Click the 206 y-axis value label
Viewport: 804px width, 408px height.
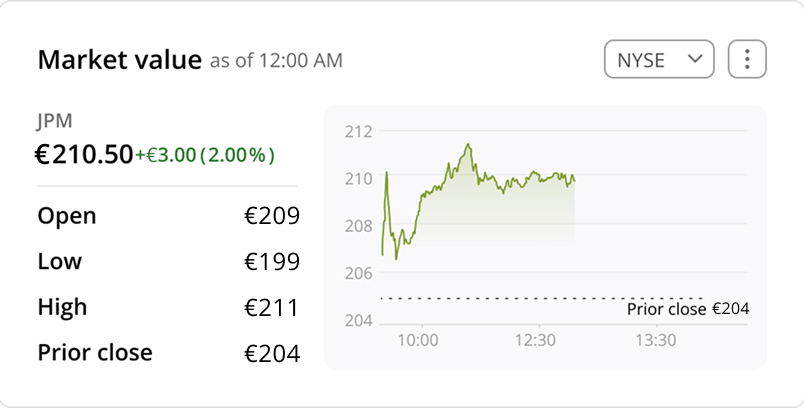point(358,273)
